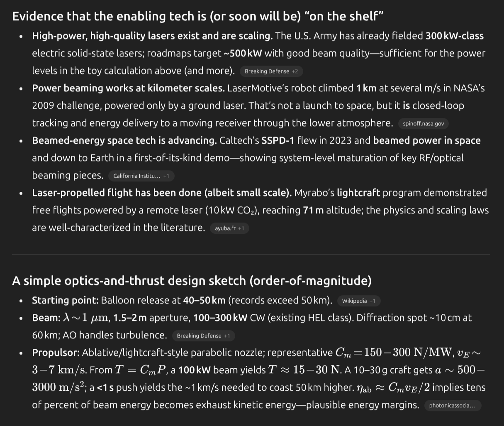The width and height of the screenshot is (504, 426).
Task: Click the bold 'SSPD-1' text
Action: (278, 141)
